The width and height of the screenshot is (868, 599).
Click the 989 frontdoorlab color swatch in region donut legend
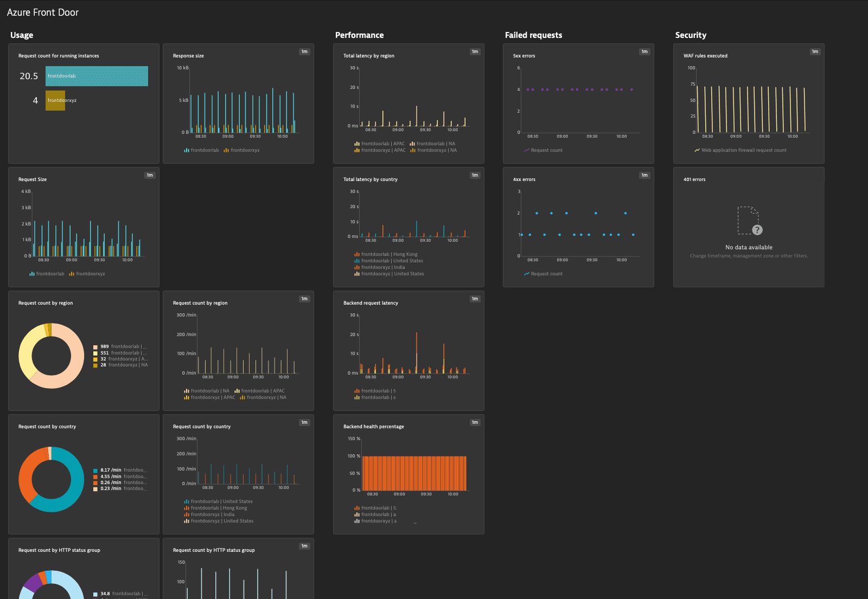(95, 347)
